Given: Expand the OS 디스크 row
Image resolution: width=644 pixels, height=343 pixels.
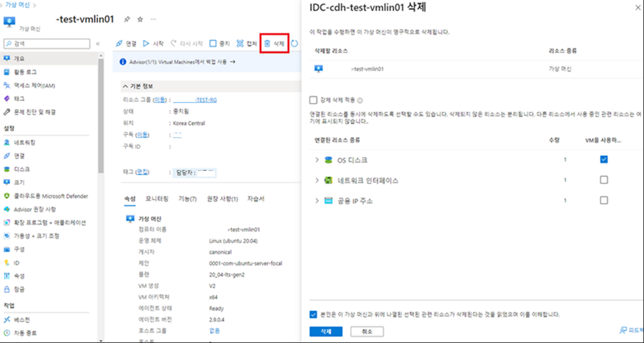Looking at the screenshot, I should pos(316,160).
